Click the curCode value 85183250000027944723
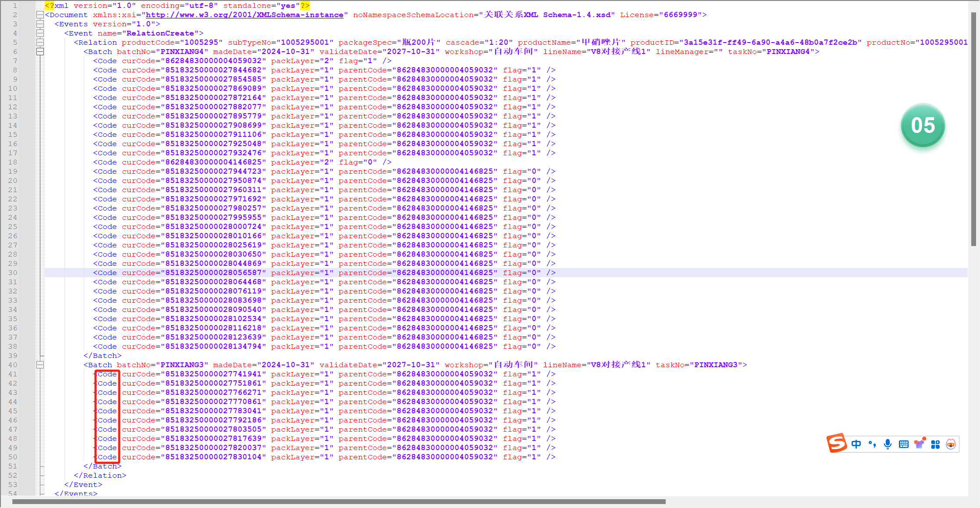Viewport: 980px width, 508px height. click(x=213, y=172)
